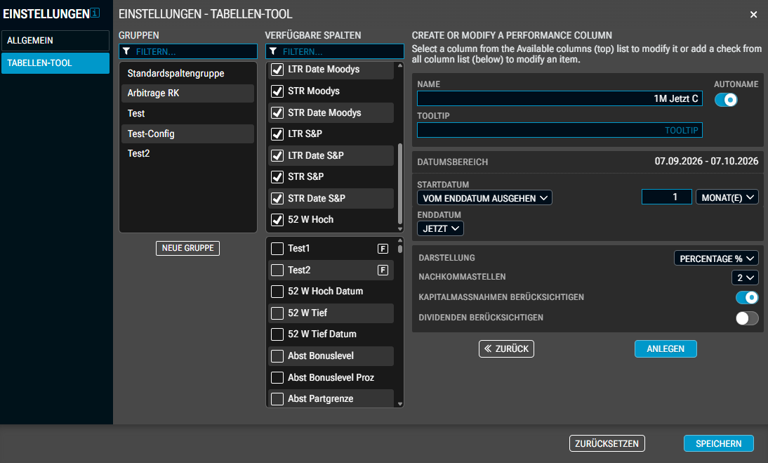The image size is (768, 463).
Task: Click the Speichern button
Action: [719, 443]
